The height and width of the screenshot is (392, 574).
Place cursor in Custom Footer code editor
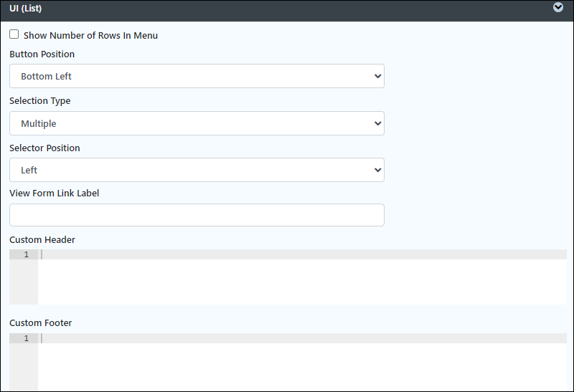[x=302, y=361]
